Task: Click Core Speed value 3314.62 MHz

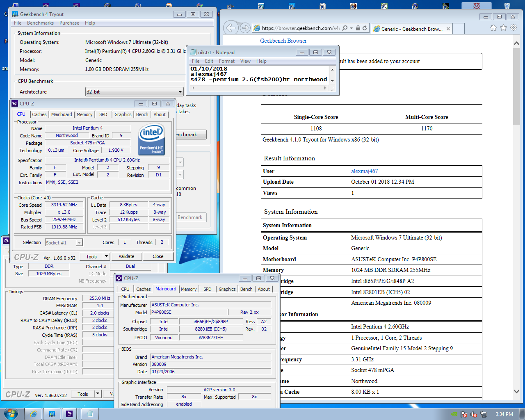Action: 64,205
